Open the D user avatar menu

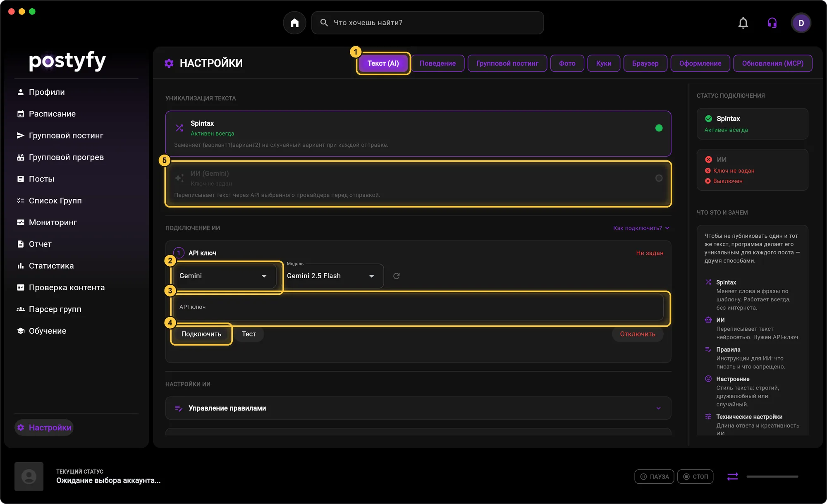pyautogui.click(x=801, y=23)
